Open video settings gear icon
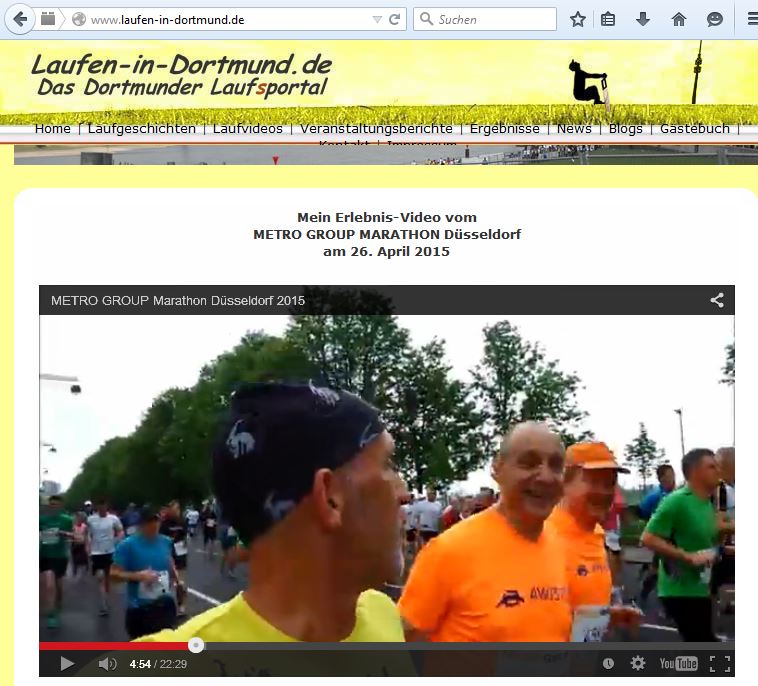Image resolution: width=758 pixels, height=686 pixels. [637, 663]
